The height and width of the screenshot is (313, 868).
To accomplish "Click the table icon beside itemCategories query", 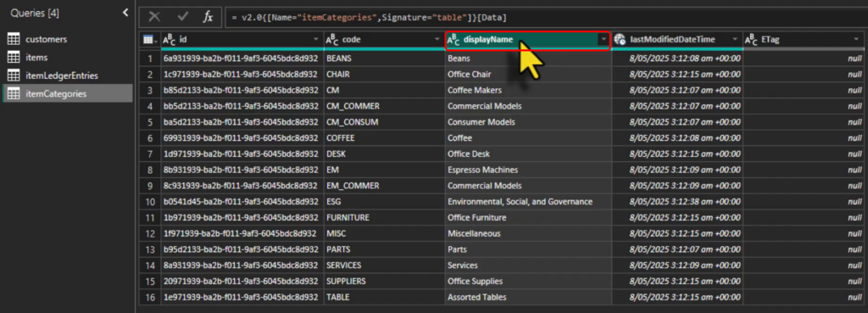I will tap(14, 93).
